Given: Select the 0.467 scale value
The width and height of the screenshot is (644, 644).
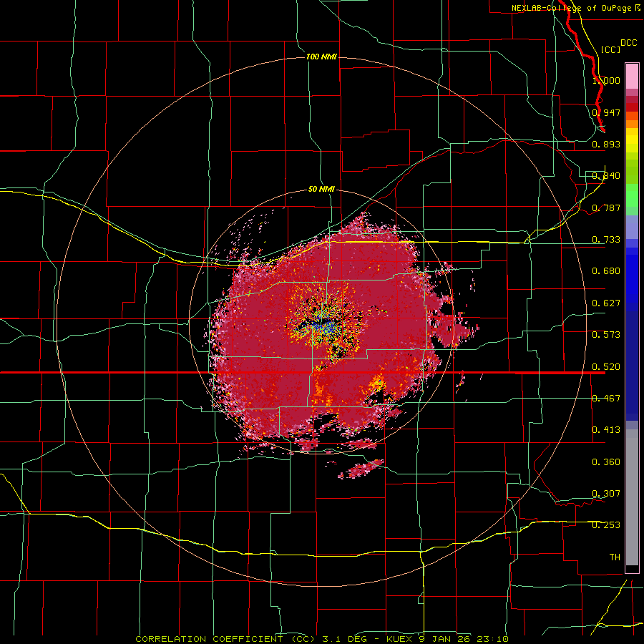Looking at the screenshot, I should pos(606,399).
